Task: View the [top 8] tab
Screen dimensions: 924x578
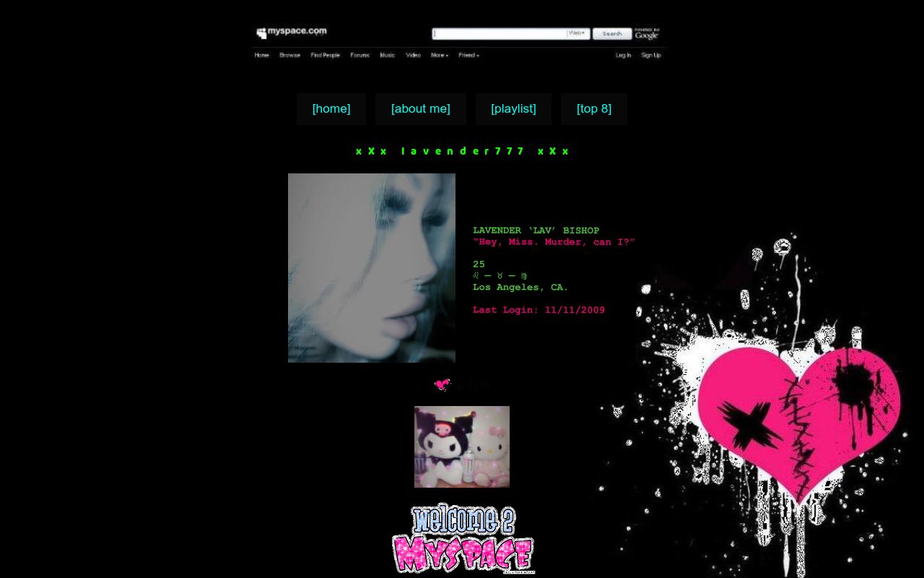Action: pyautogui.click(x=594, y=108)
